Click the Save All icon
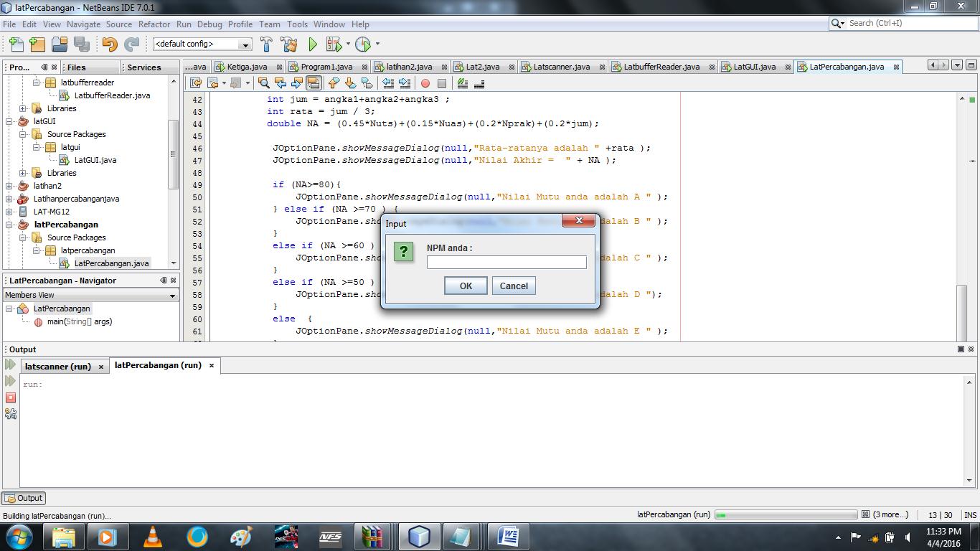Screen dimensions: 980x551 (81, 44)
